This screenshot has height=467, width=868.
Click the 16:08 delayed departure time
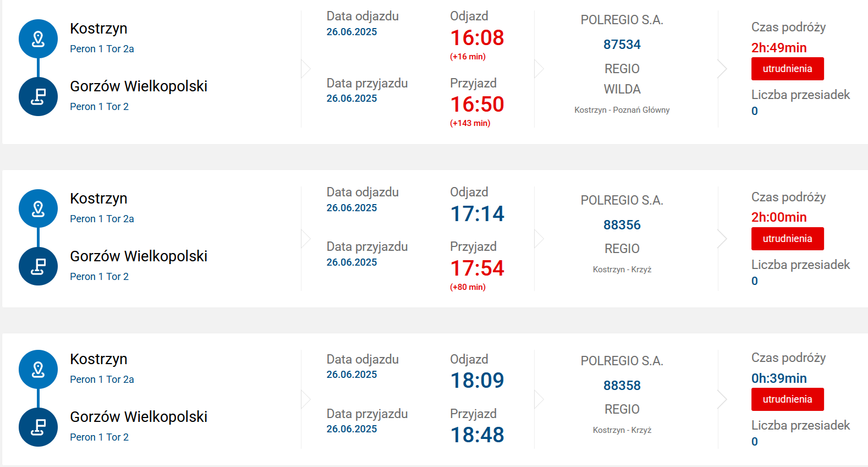[x=477, y=38]
